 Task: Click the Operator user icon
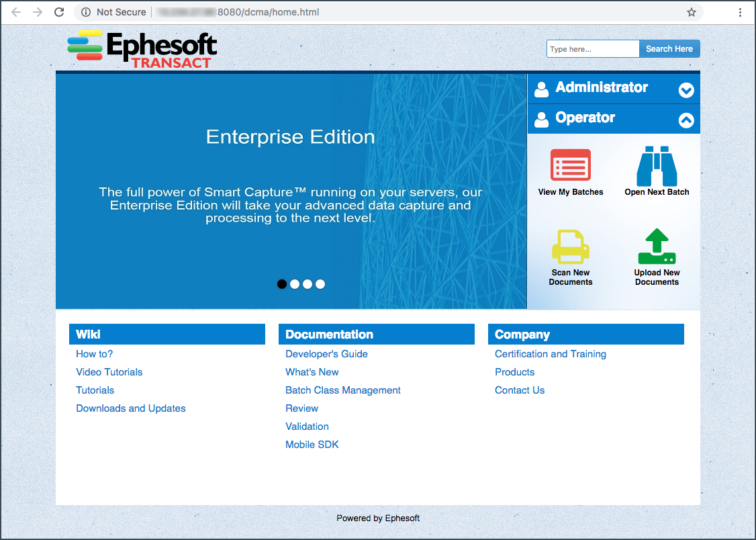click(541, 119)
